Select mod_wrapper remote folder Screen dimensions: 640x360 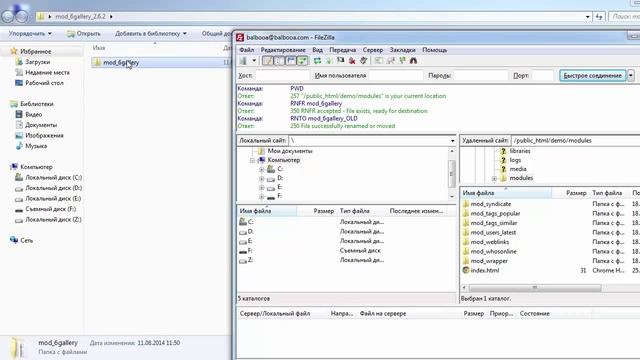489,261
